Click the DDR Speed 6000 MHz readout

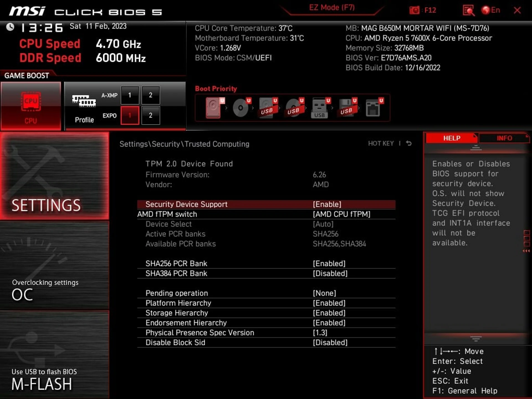(x=121, y=58)
